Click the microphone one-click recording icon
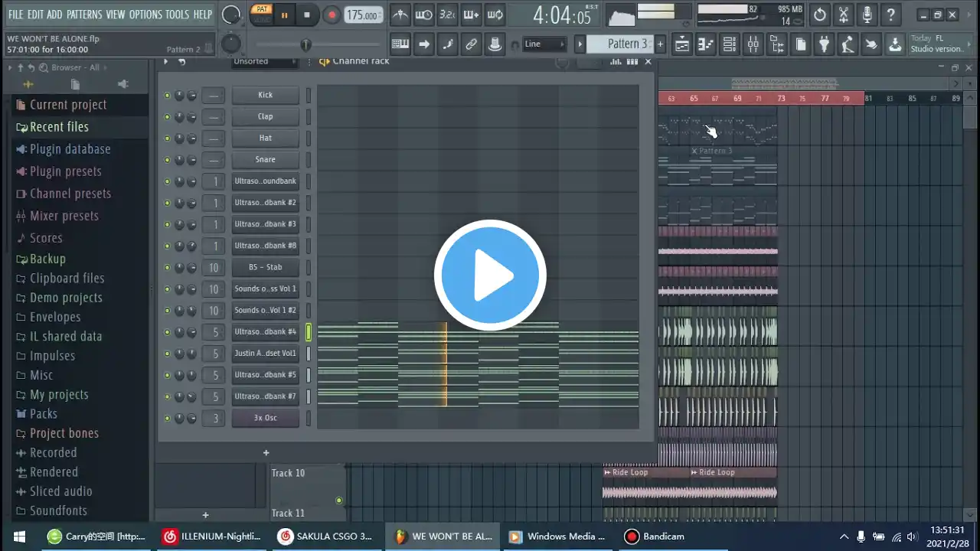 coord(867,15)
